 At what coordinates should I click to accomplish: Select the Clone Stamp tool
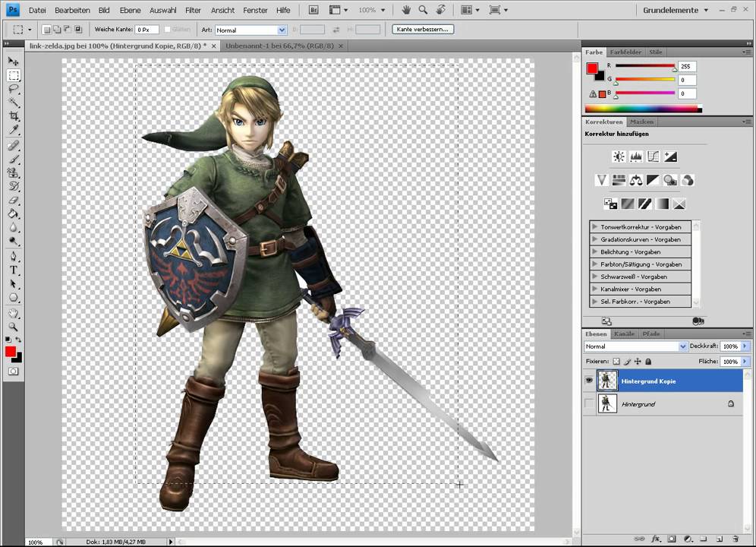point(14,172)
